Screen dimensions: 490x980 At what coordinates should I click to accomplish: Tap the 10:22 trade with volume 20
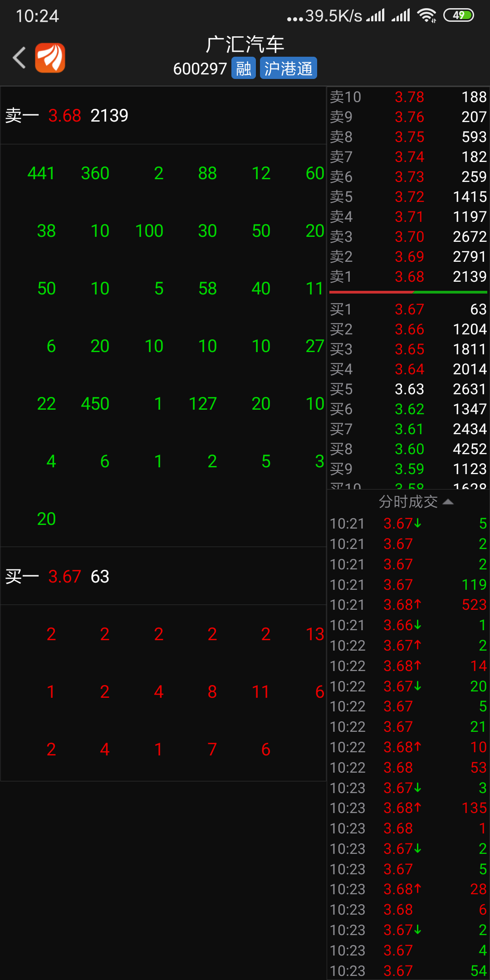point(408,686)
